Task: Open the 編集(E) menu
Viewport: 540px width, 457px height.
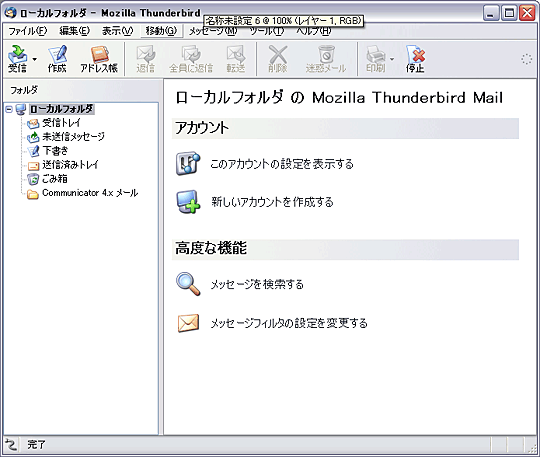Action: tap(74, 31)
